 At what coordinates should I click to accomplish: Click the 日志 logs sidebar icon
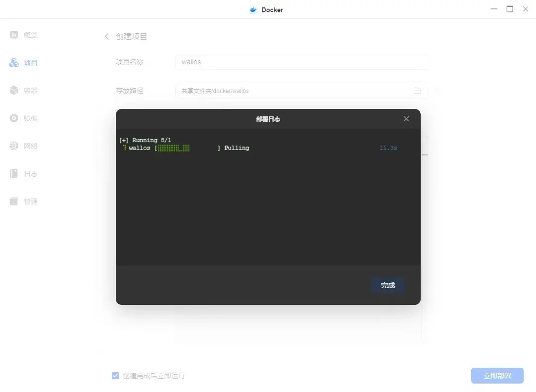point(14,174)
